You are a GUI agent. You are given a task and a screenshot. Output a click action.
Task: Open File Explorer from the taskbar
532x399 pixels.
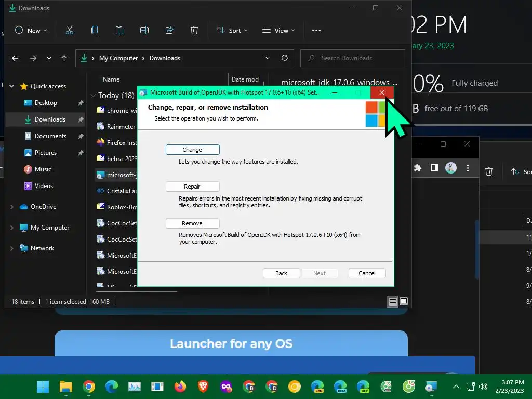point(66,387)
